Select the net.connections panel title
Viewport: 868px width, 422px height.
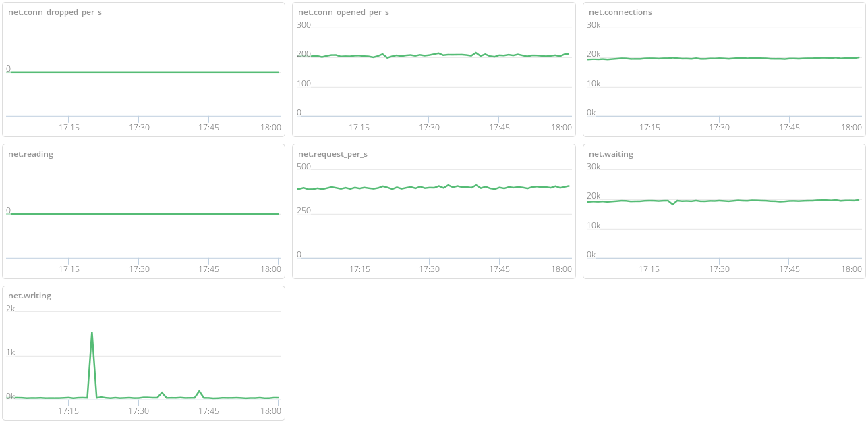620,12
